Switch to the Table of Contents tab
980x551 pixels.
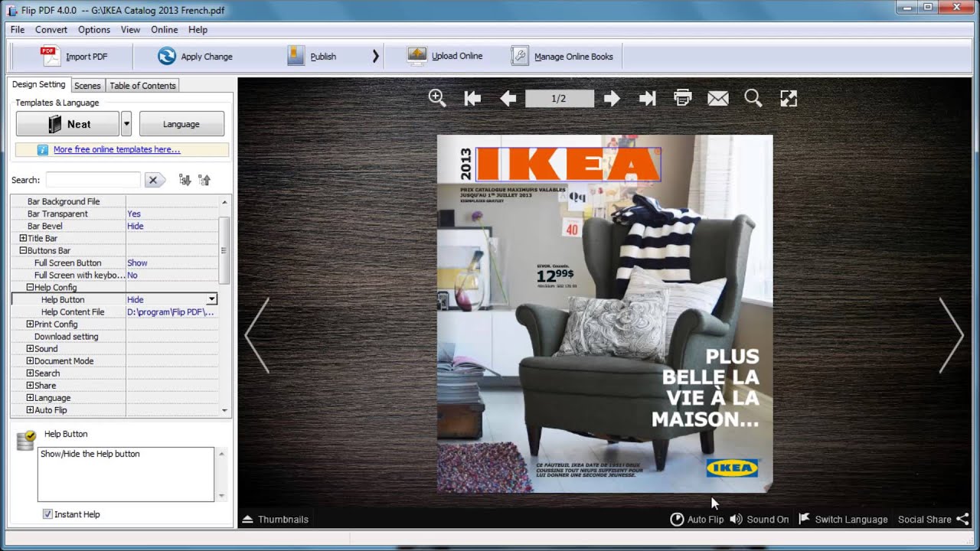coord(142,86)
